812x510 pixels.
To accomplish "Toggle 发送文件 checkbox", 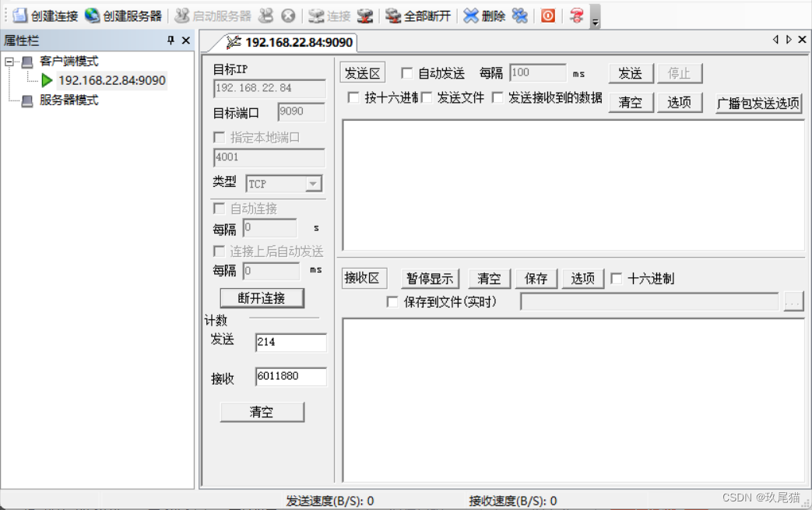I will coord(426,97).
